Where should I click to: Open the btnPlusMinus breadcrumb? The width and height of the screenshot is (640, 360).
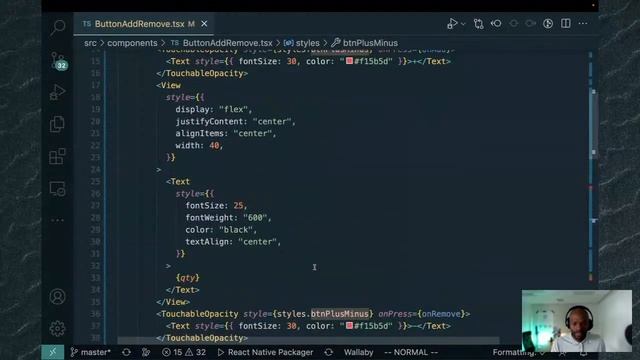click(x=364, y=43)
